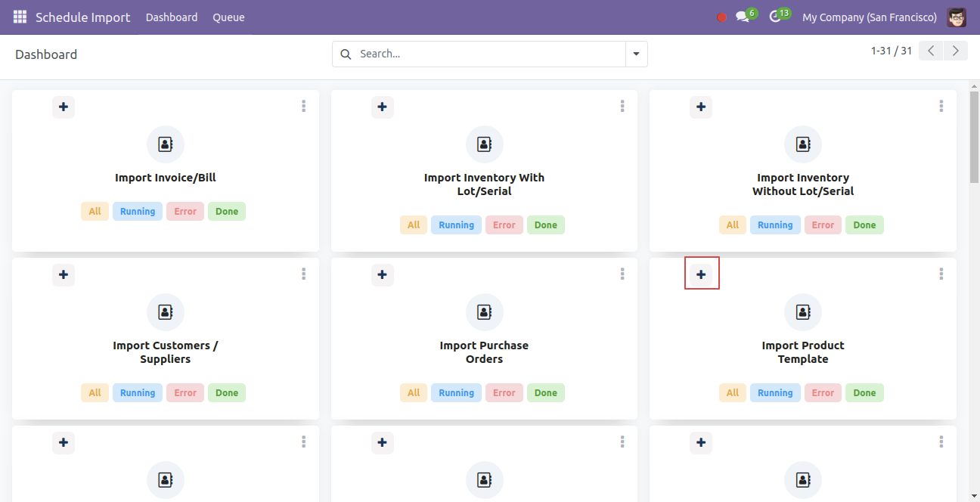
Task: Click the Import Purchase Orders title
Action: [x=485, y=352]
